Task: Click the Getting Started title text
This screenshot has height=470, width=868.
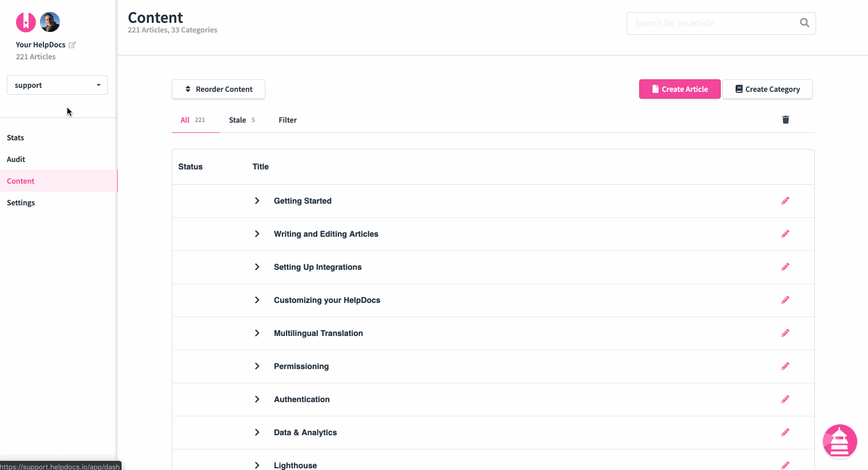Action: click(x=302, y=201)
